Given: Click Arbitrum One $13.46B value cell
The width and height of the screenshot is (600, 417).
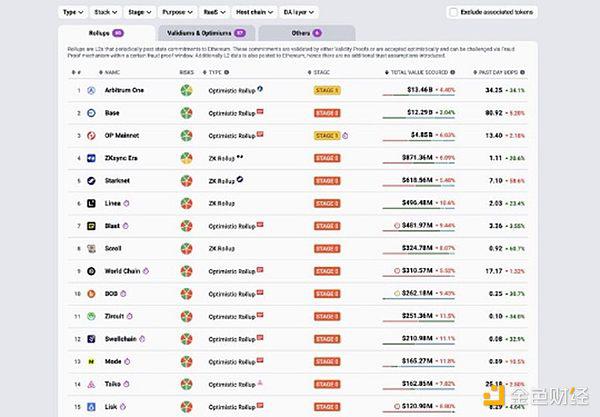Looking at the screenshot, I should (419, 90).
